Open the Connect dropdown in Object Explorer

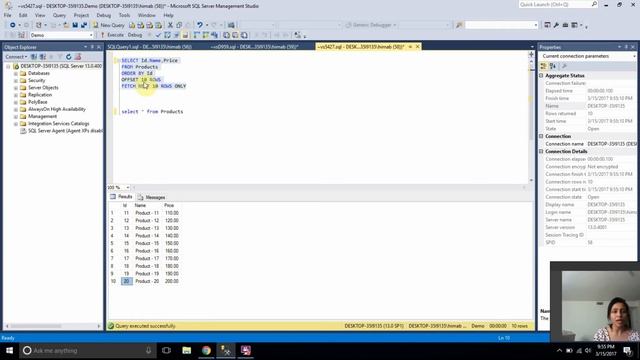tap(17, 57)
